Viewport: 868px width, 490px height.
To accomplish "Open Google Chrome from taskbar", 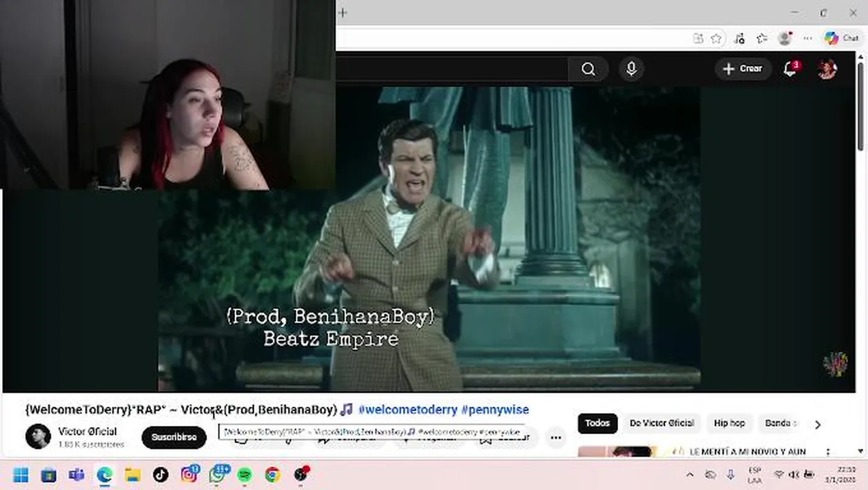I will coord(272,475).
